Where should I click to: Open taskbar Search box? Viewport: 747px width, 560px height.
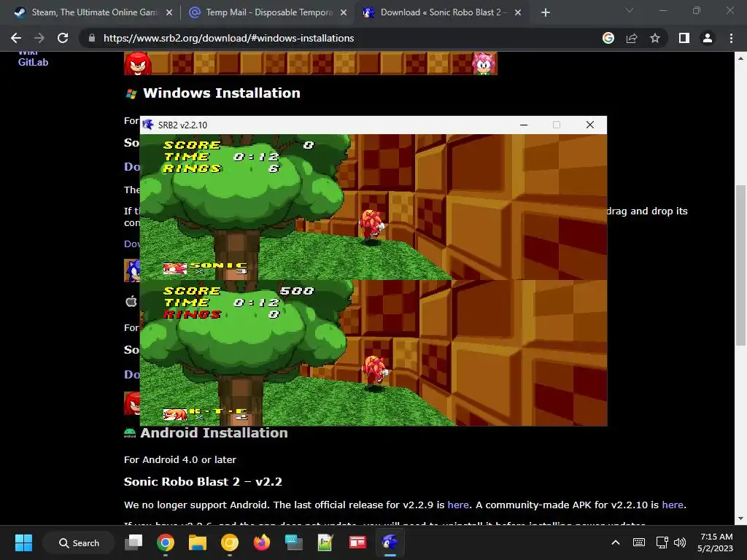click(79, 542)
